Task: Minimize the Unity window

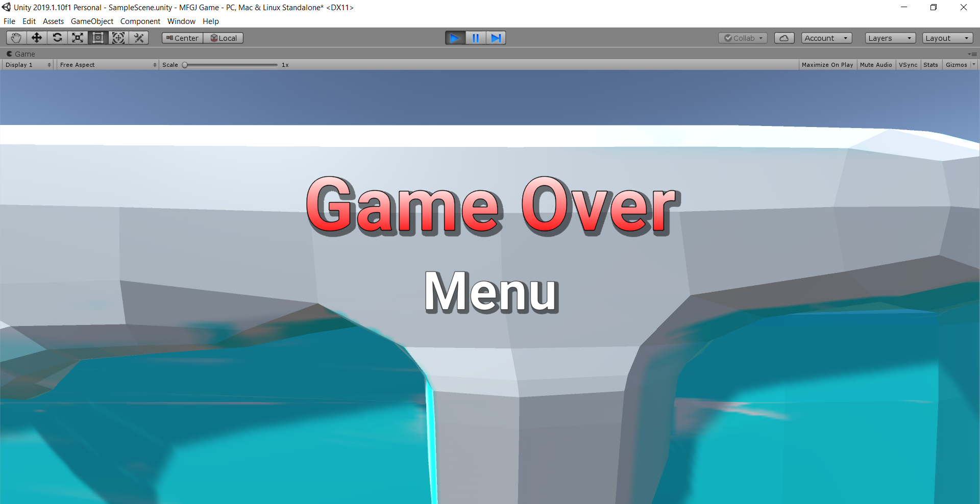Action: tap(904, 7)
